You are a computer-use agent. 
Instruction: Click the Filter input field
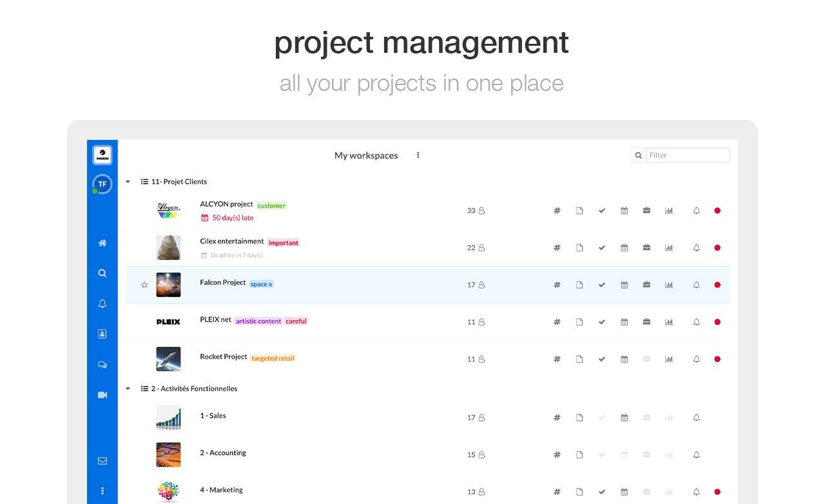[687, 155]
